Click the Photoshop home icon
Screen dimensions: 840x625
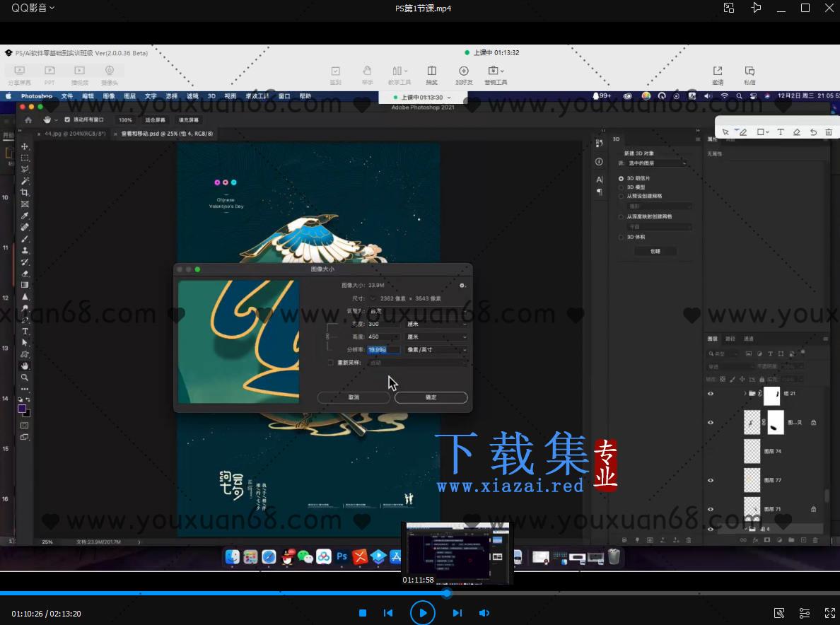(x=28, y=120)
